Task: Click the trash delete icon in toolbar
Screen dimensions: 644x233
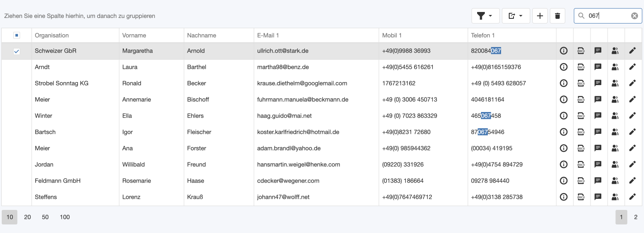Action: [x=557, y=16]
